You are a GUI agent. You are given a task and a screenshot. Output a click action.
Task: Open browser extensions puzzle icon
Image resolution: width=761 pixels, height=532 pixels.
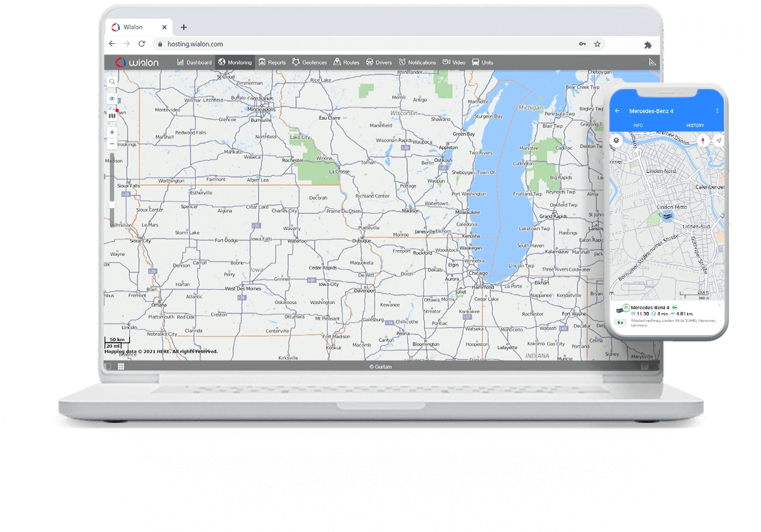647,45
